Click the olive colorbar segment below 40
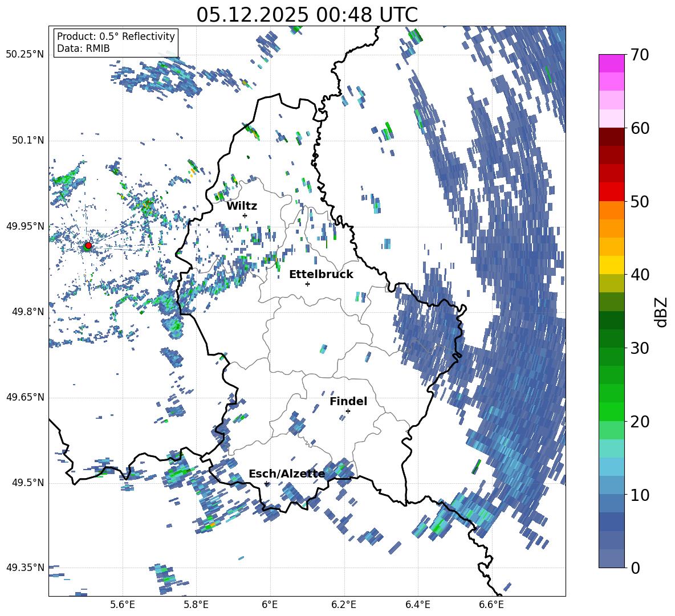Screen dimensions: 675x616 (x=611, y=283)
